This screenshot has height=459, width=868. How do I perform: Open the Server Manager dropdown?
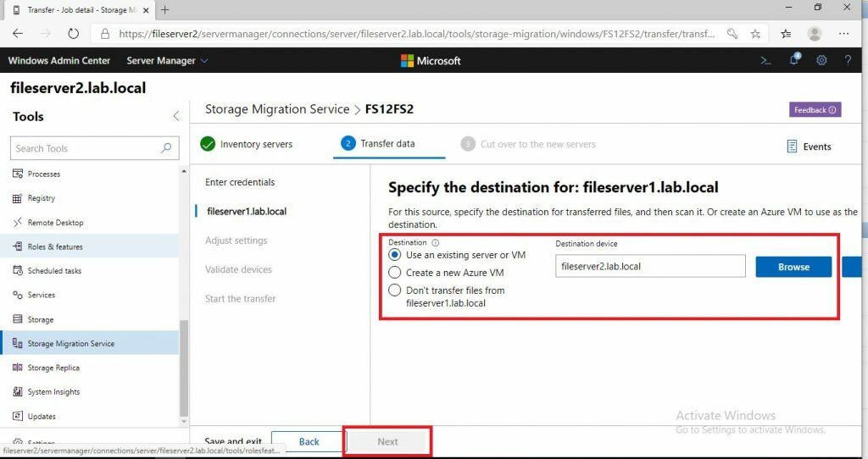pyautogui.click(x=167, y=61)
